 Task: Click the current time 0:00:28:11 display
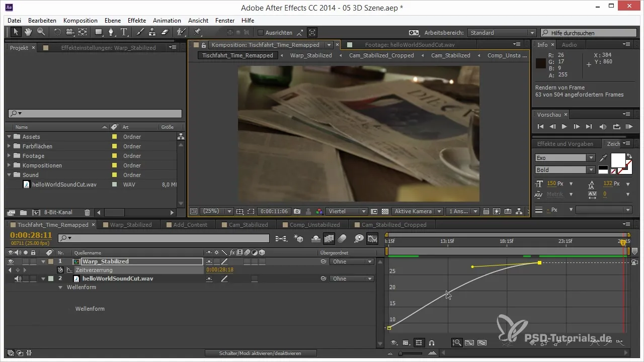tap(31, 235)
